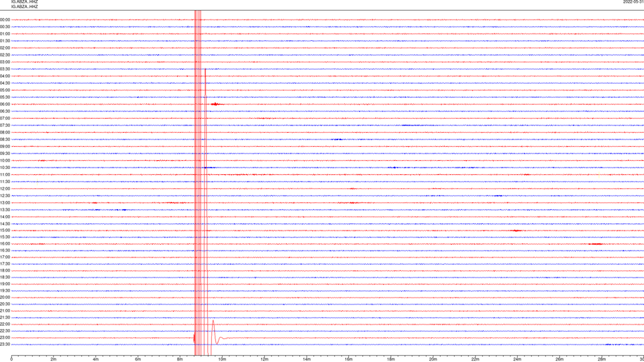Select the 02:00 trace time label
The image size is (644, 362).
click(5, 48)
